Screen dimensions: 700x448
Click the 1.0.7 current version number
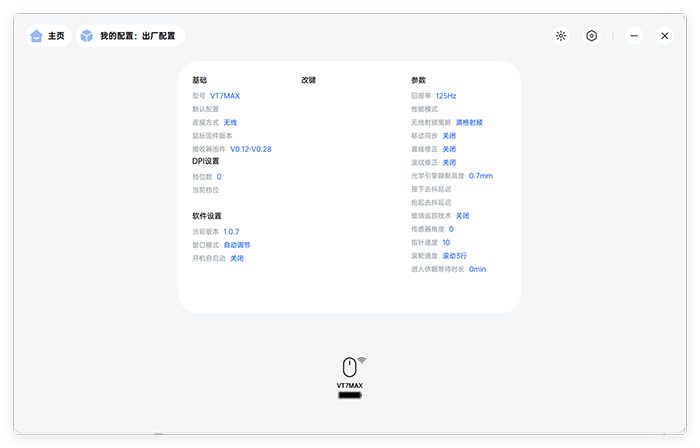coord(231,231)
